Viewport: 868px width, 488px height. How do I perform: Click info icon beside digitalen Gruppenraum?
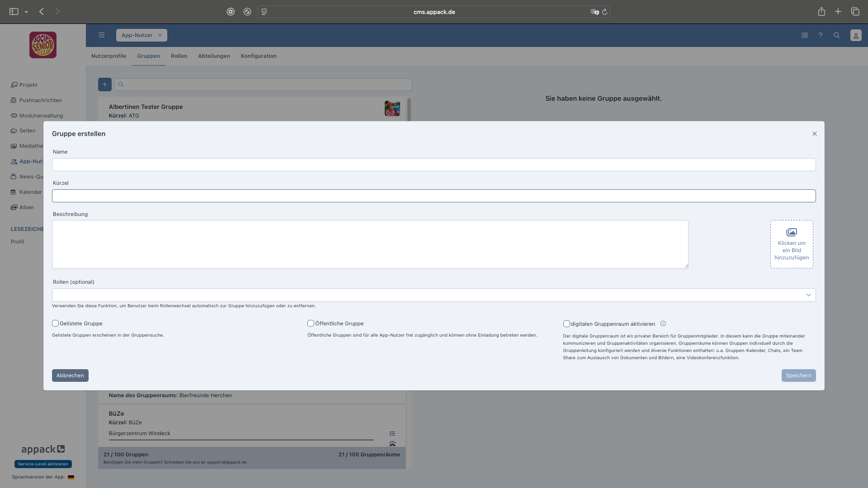[x=663, y=324]
